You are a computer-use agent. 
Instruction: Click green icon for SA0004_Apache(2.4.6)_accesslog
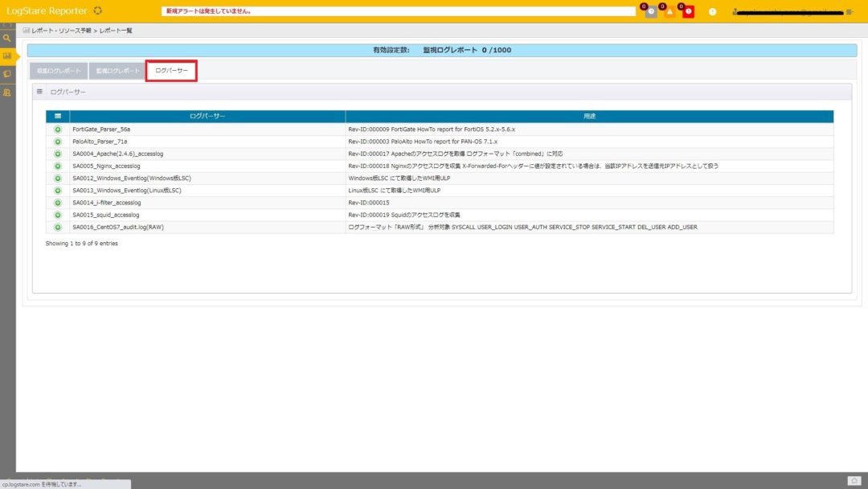coord(58,154)
